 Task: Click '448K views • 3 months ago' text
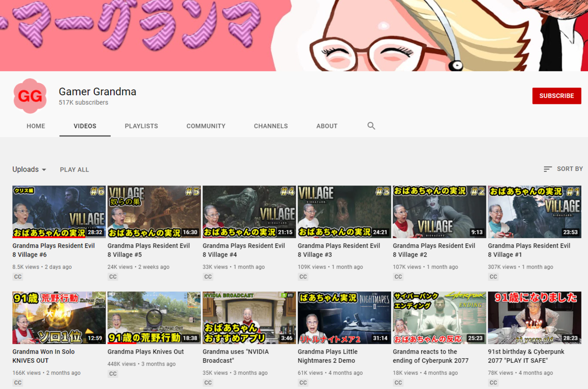coord(141,364)
